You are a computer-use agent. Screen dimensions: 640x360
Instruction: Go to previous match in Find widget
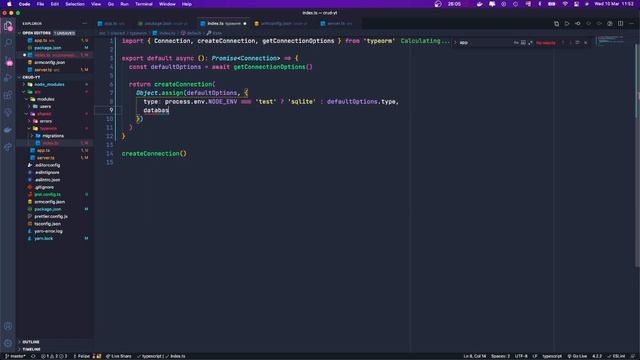click(x=563, y=42)
